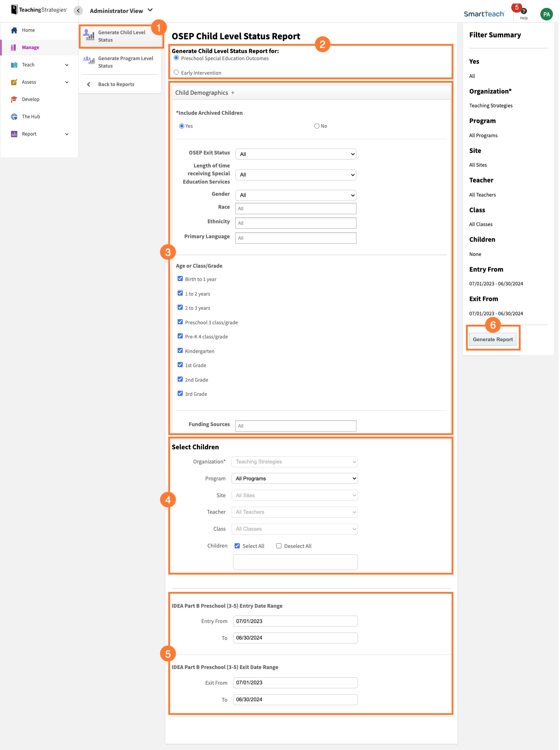The height and width of the screenshot is (750, 560).
Task: Click the Entry From date field
Action: point(295,621)
